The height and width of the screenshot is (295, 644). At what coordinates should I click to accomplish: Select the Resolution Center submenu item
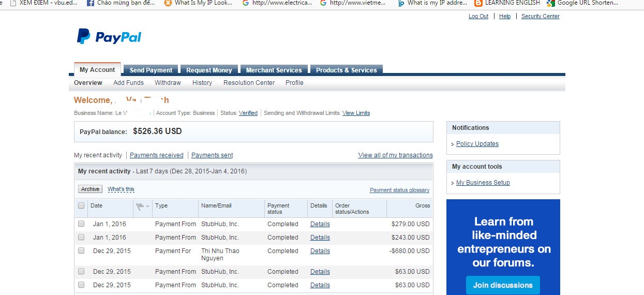(x=249, y=83)
